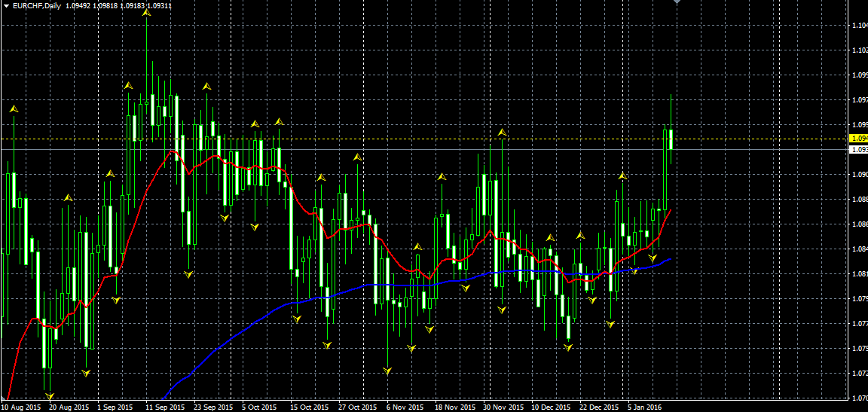The image size is (868, 412).
Task: Click the gray chart shift marker at top
Action: click(x=677, y=2)
